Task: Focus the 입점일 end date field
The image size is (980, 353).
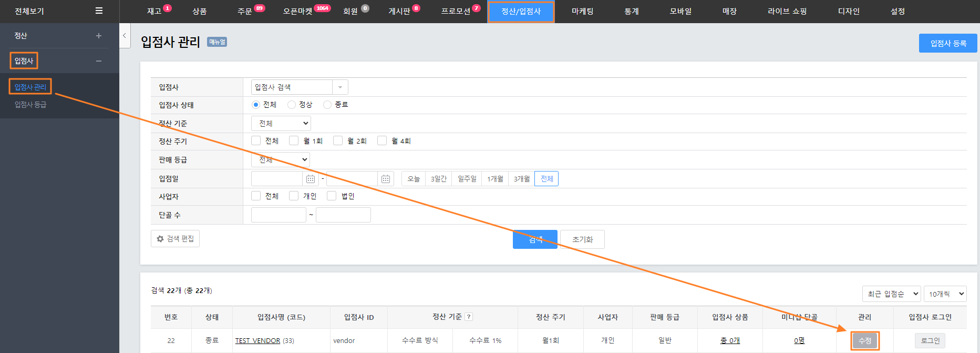Action: pos(352,179)
